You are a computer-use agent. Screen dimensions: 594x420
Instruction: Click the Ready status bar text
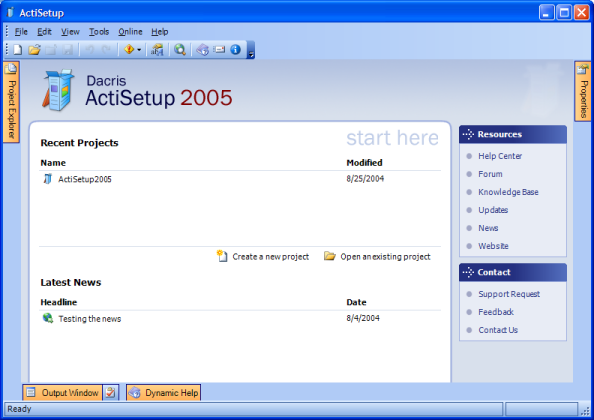[19, 409]
